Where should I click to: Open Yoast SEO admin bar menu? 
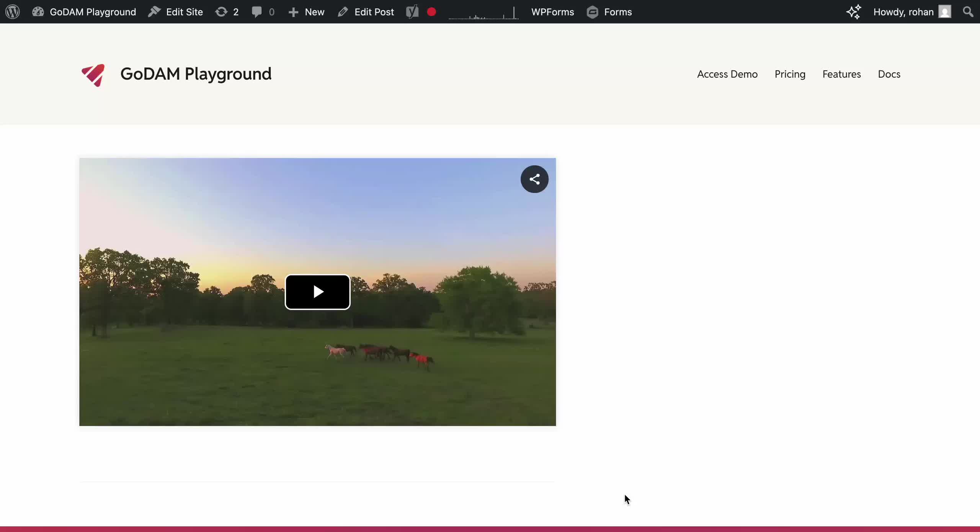tap(412, 12)
